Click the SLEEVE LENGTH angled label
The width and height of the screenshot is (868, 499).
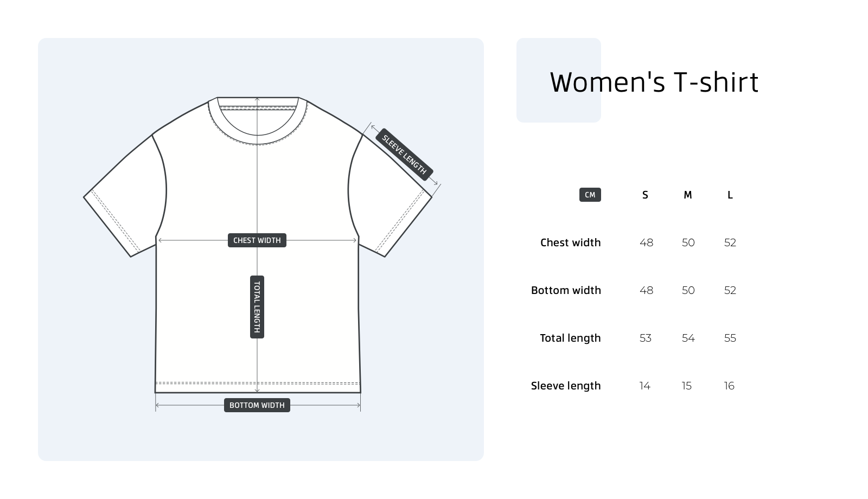click(x=404, y=155)
